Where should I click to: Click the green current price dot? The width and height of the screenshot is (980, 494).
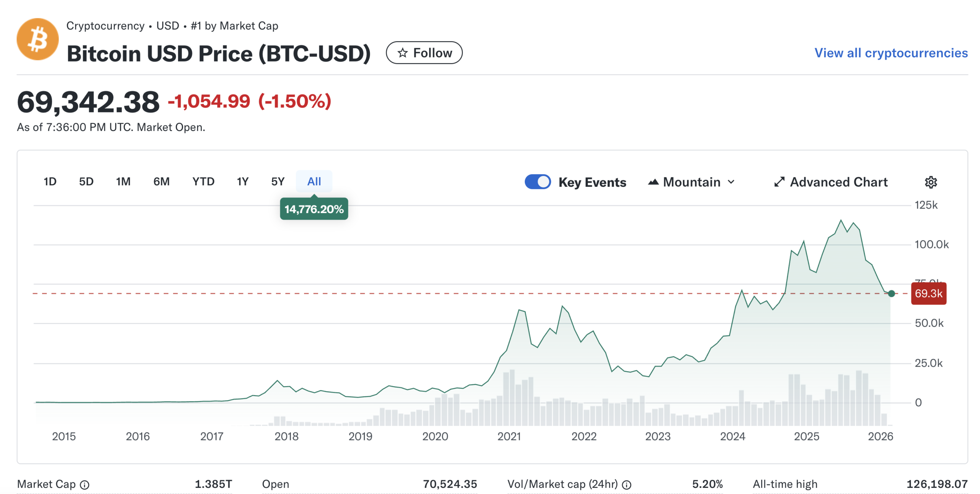891,293
